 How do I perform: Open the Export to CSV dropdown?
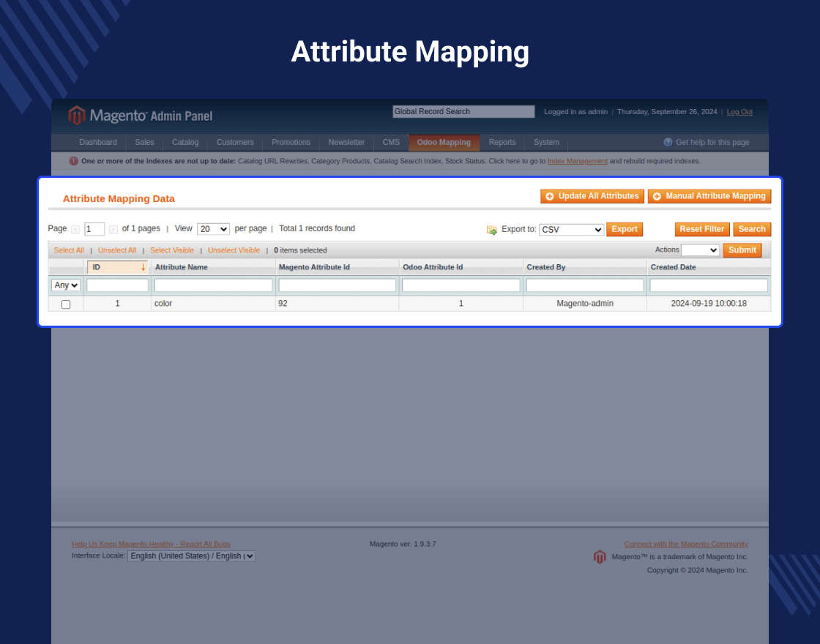coord(572,230)
